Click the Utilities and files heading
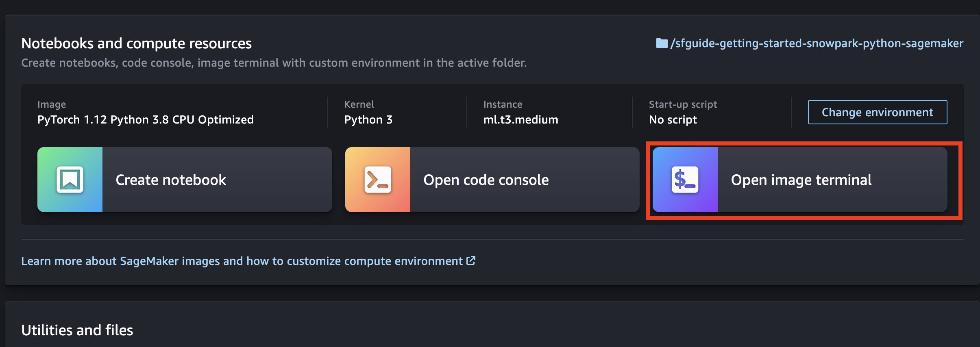Screen dimensions: 980x347 77,330
